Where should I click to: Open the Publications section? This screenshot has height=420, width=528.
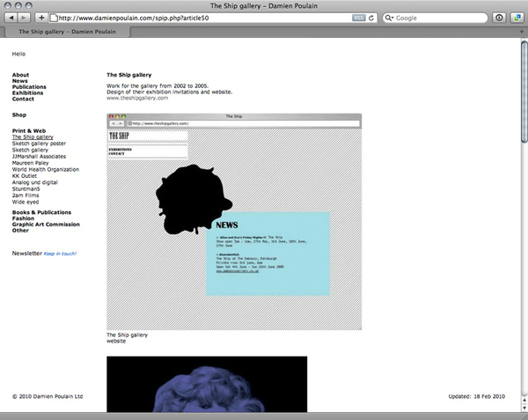(29, 87)
